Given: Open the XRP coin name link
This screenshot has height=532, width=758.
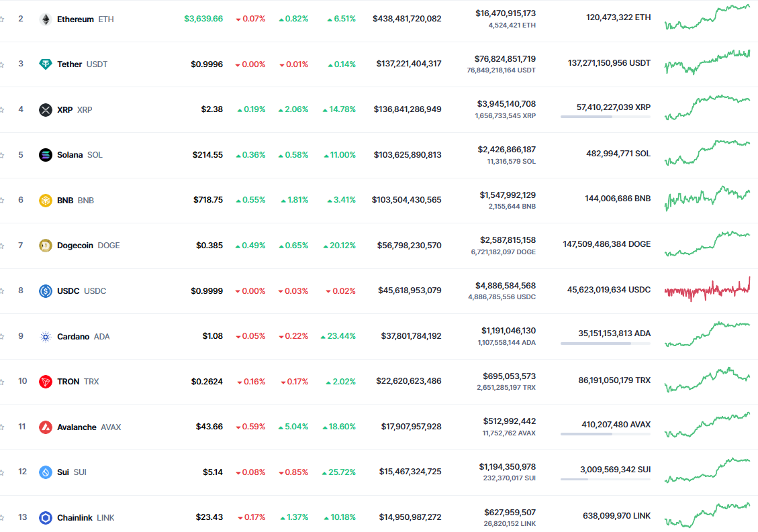Looking at the screenshot, I should 75,109.
